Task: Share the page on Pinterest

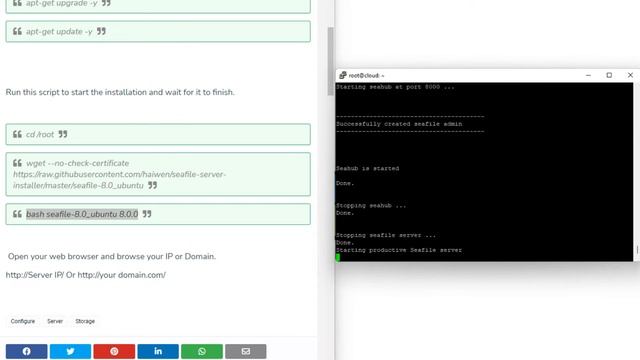Action: click(114, 351)
